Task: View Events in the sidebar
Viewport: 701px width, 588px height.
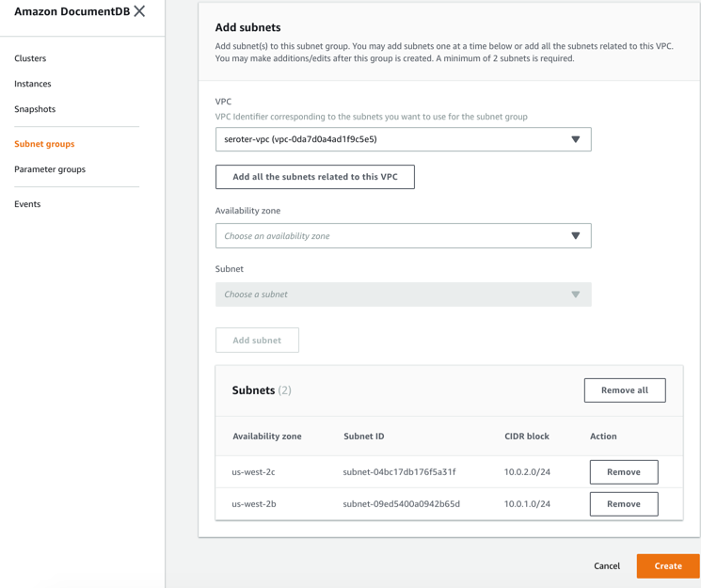Action: [27, 204]
